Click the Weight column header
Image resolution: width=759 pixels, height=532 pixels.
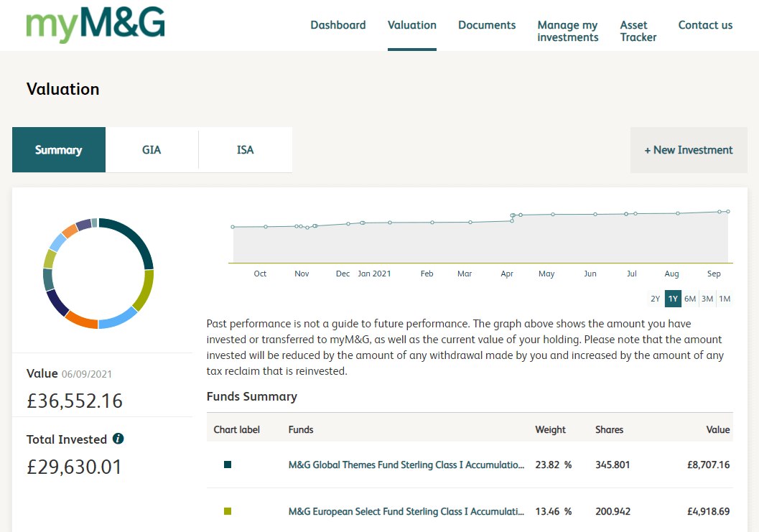click(x=550, y=429)
